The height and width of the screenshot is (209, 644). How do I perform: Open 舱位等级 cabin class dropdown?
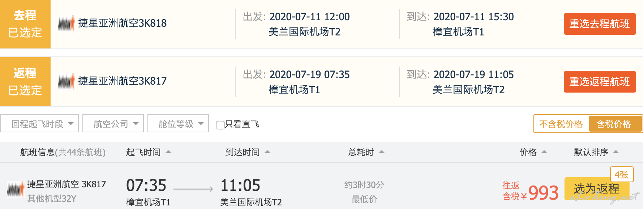pos(178,124)
